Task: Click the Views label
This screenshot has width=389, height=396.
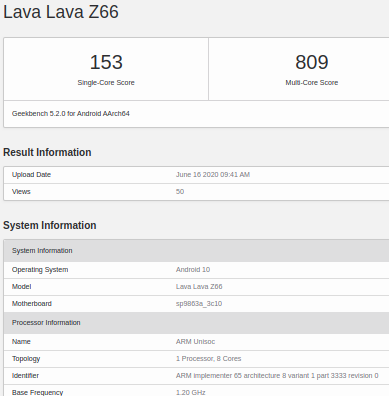Action: (21, 192)
